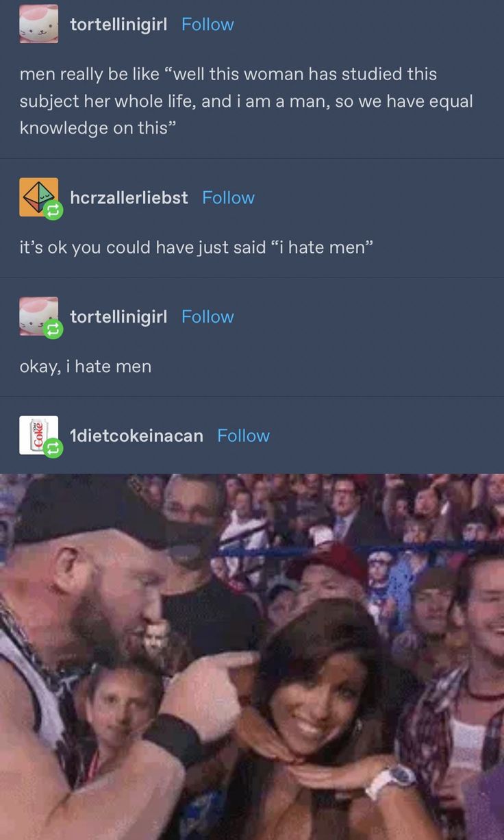Follow tortellinigirl from the first post
Image resolution: width=504 pixels, height=840 pixels.
click(x=207, y=24)
